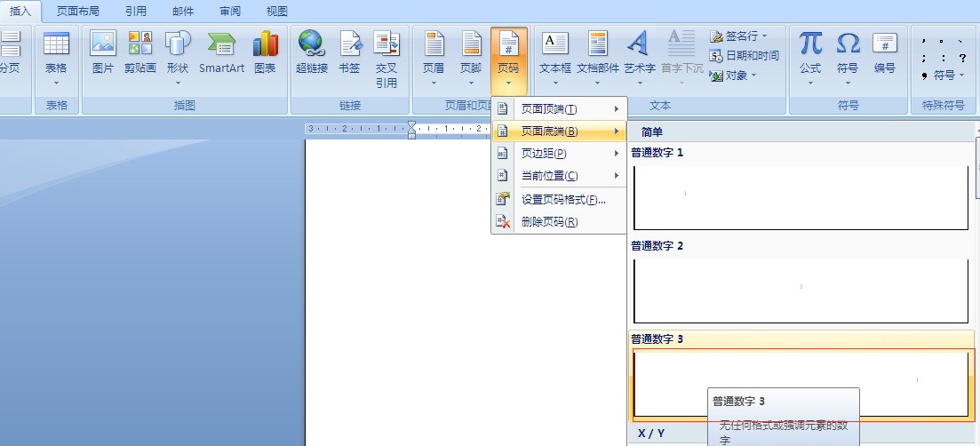Image resolution: width=980 pixels, height=446 pixels.
Task: Open the SmartArt graphic tool
Action: click(221, 52)
